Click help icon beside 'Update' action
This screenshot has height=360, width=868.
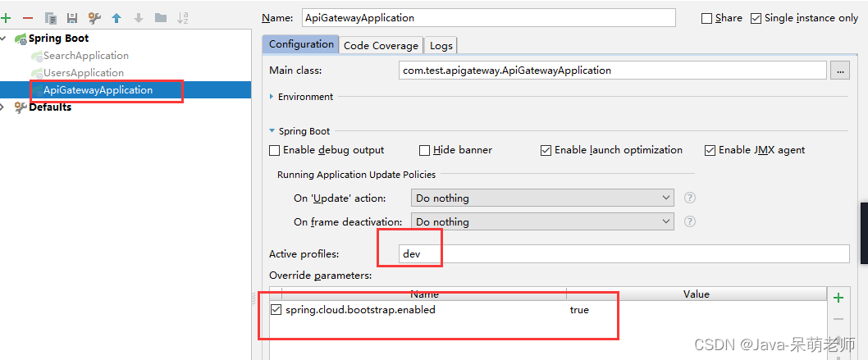point(689,198)
